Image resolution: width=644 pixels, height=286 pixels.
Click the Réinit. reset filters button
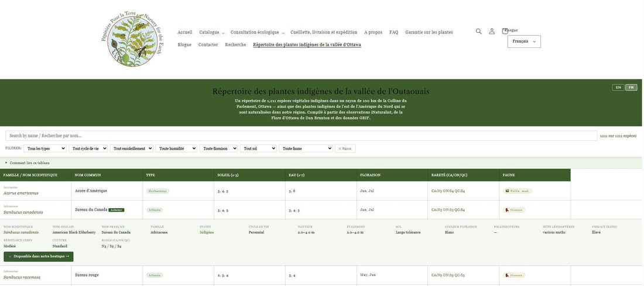tap(345, 149)
